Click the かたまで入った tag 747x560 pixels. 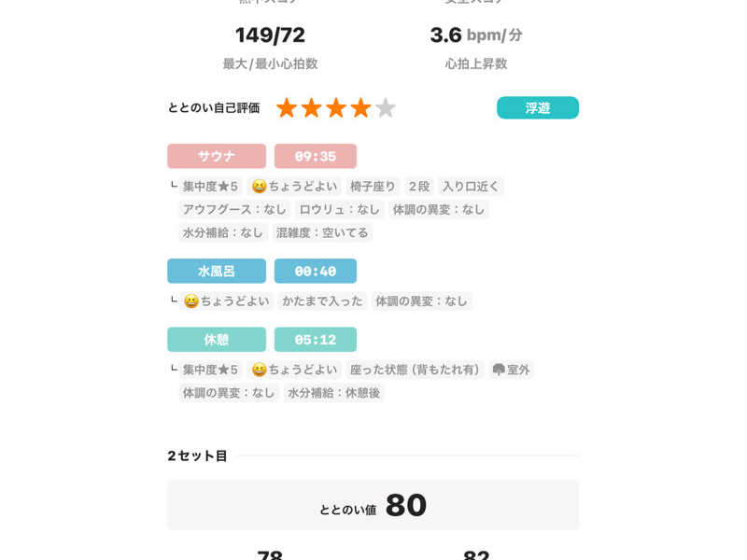[x=321, y=301]
